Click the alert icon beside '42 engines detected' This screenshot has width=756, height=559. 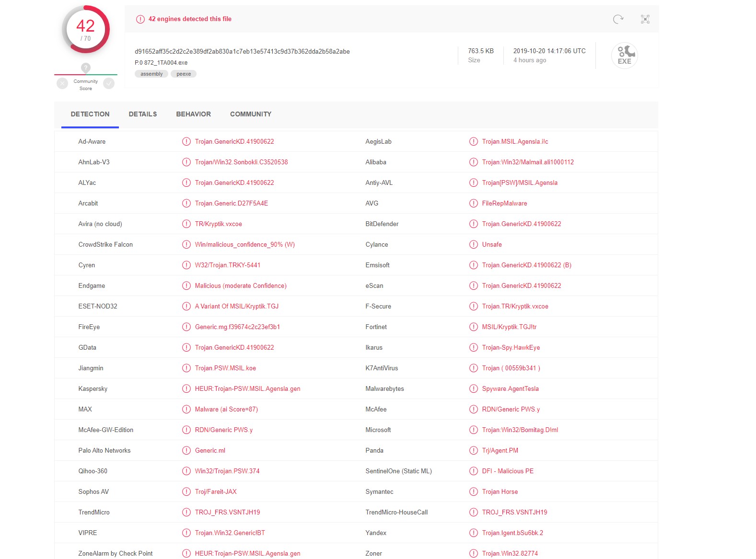pos(140,19)
